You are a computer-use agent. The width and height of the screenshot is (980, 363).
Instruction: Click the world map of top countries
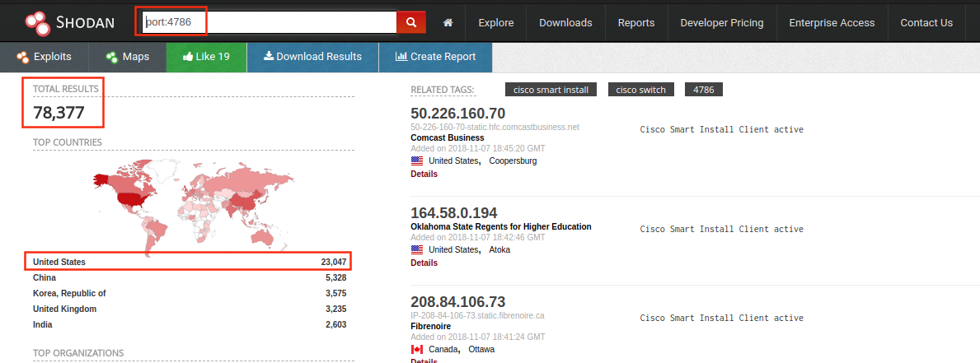tap(188, 200)
